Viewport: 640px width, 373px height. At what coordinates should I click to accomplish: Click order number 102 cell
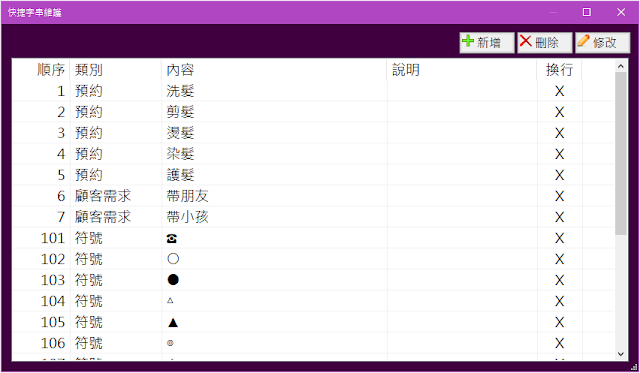53,259
